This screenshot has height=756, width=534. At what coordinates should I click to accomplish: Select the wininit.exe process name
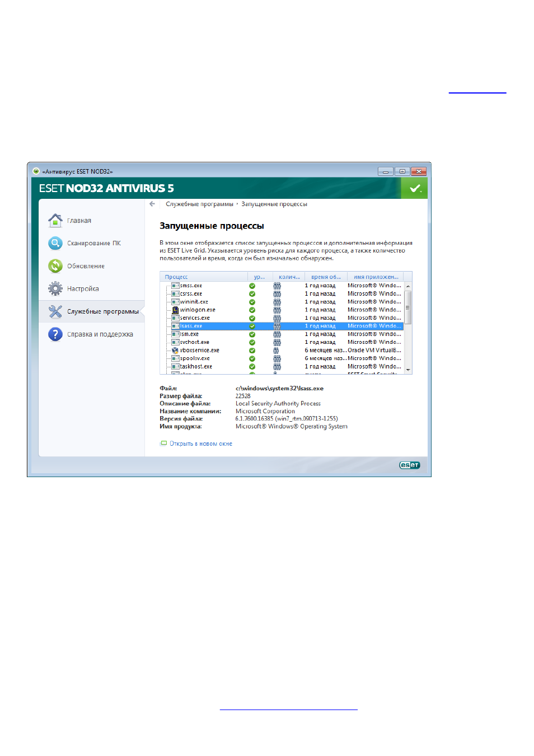click(194, 302)
